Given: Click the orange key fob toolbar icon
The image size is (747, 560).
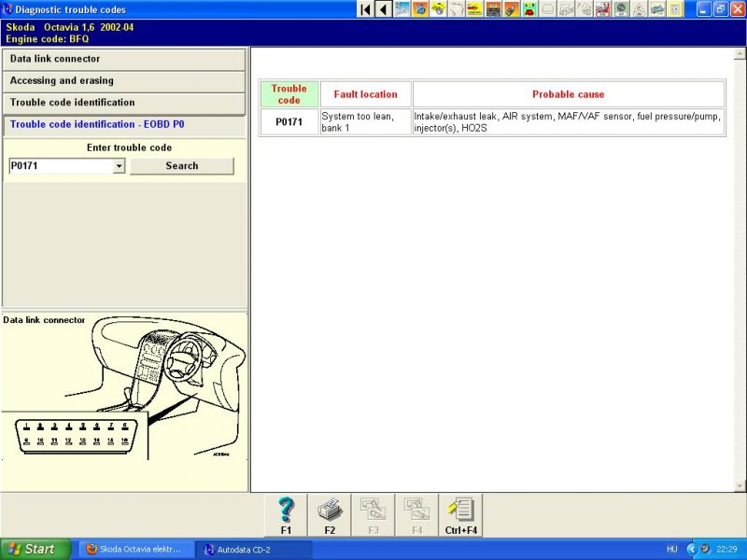Looking at the screenshot, I should click(x=511, y=9).
